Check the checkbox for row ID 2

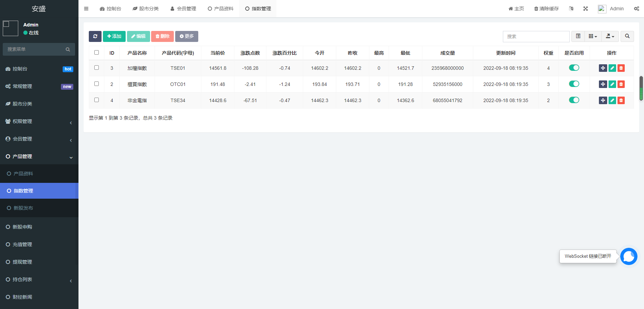97,84
